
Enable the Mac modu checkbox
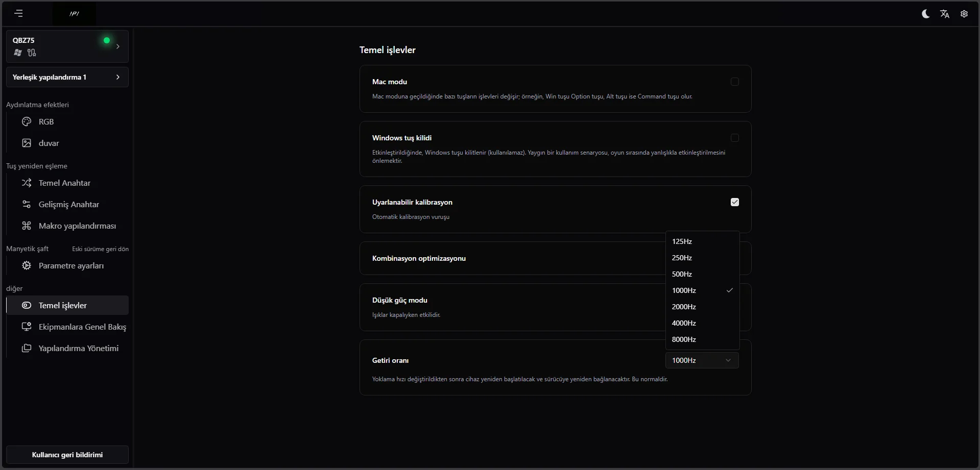point(735,82)
